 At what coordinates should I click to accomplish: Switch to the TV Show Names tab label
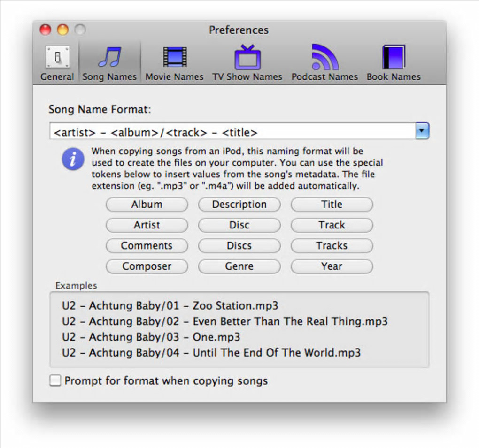click(x=247, y=76)
